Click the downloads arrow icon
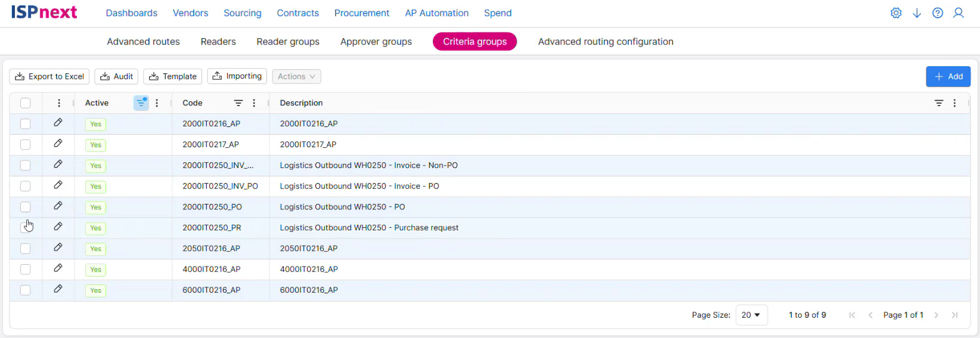The image size is (980, 338). coord(917,13)
